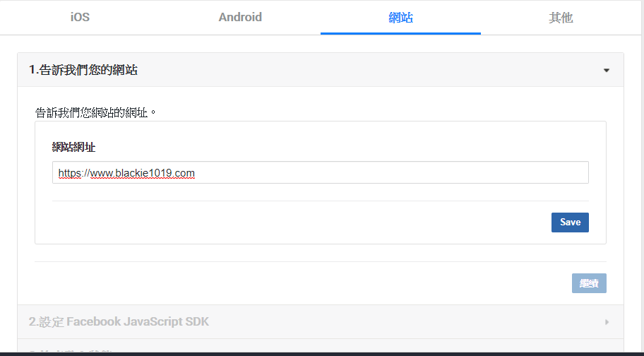Open the Android platform tab
The height and width of the screenshot is (356, 644).
tap(240, 18)
